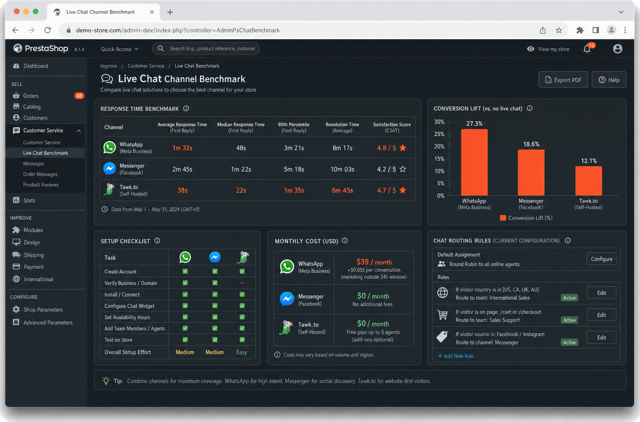Click WhatsApp icon in Monthly Cost panel

point(287,267)
